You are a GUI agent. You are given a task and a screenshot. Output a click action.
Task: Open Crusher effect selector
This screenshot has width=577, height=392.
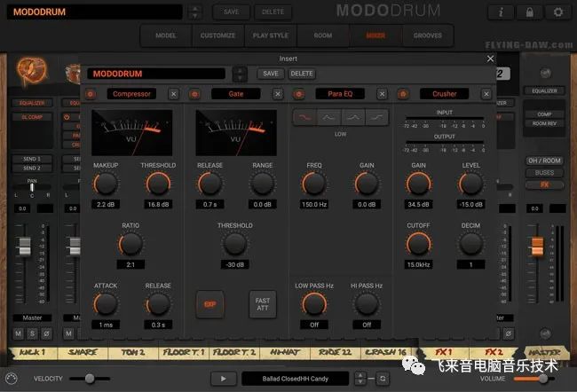(x=444, y=94)
